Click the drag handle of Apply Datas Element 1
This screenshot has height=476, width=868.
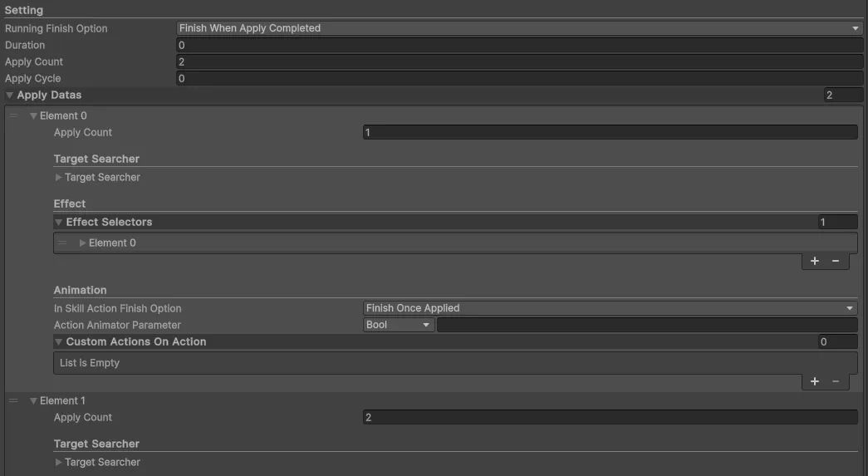(x=13, y=400)
